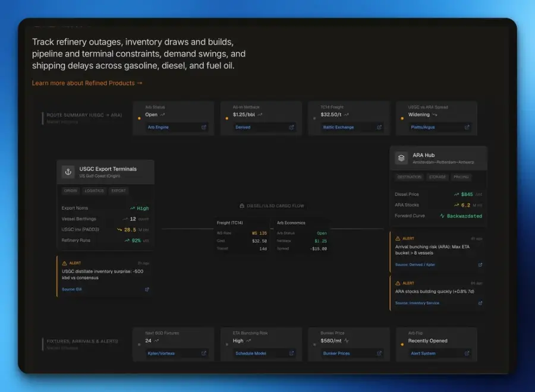
Task: Open external link icon beside Platts/Argus
Action: (467, 127)
